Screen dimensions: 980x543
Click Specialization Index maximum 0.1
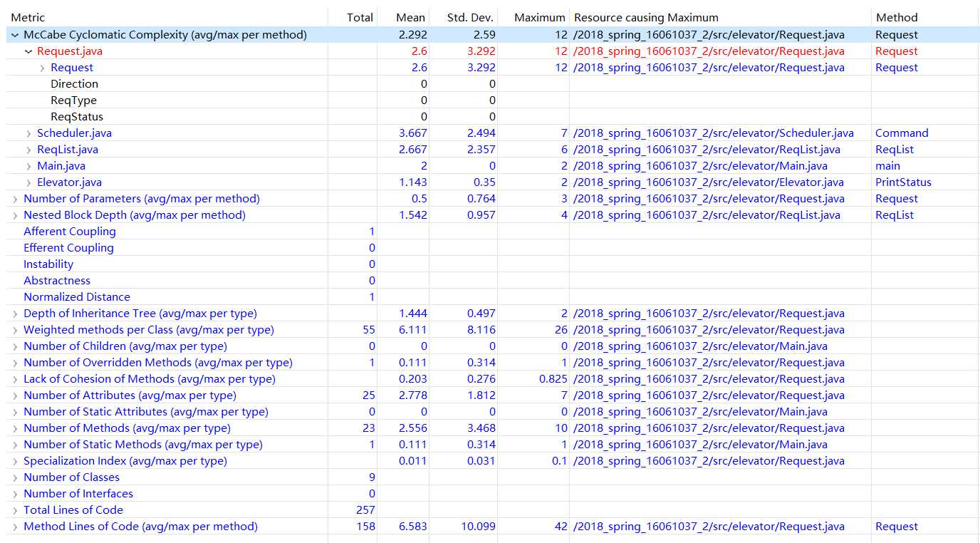560,461
